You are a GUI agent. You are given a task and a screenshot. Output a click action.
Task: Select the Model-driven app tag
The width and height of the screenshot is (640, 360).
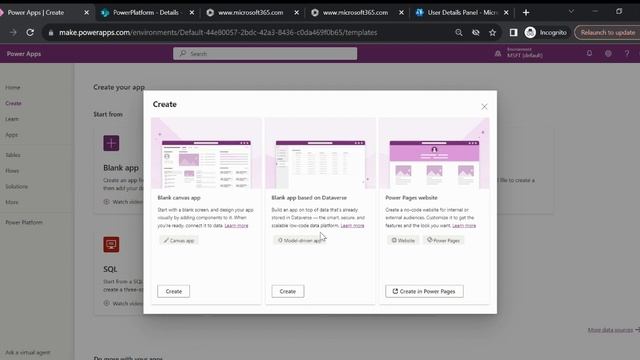[300, 240]
